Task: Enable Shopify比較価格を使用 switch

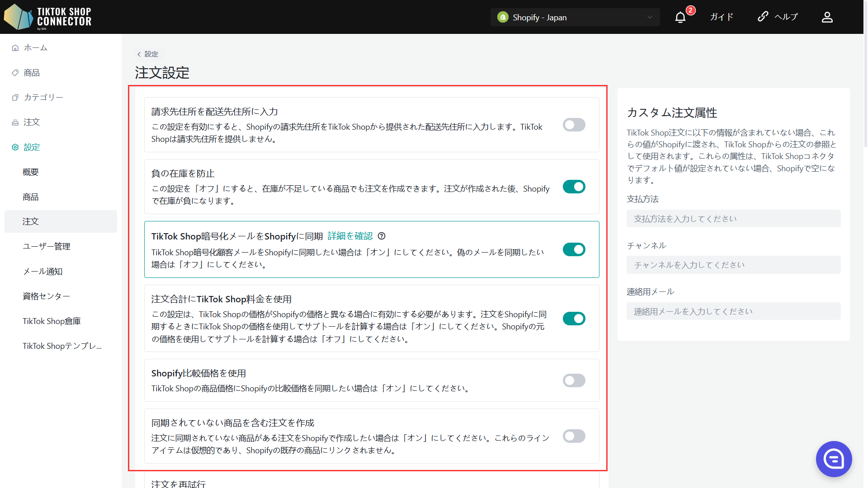Action: 574,380
